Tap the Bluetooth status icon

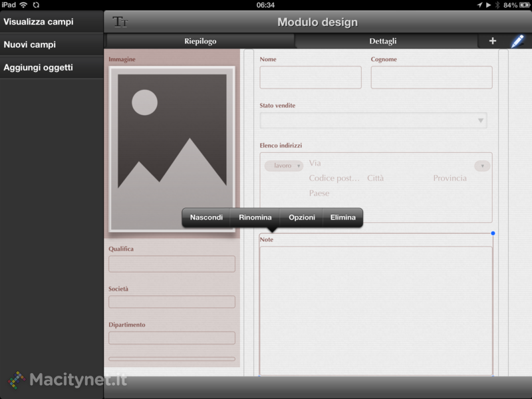coord(497,5)
